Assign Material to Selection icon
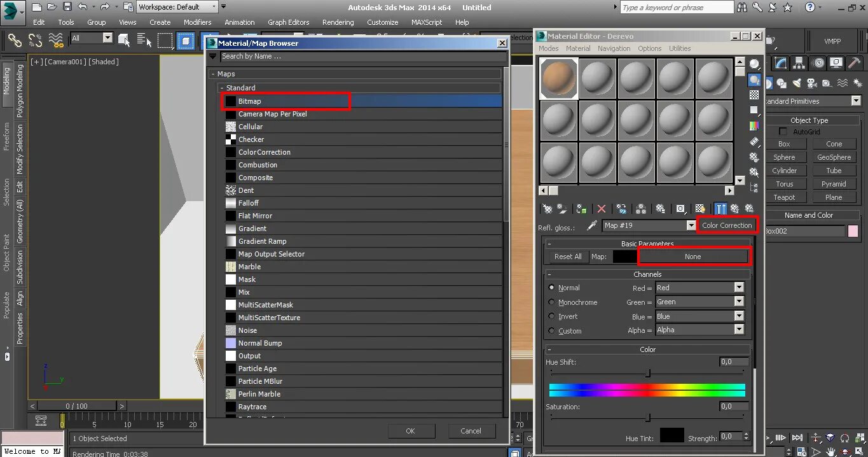The width and height of the screenshot is (868, 457). [581, 209]
